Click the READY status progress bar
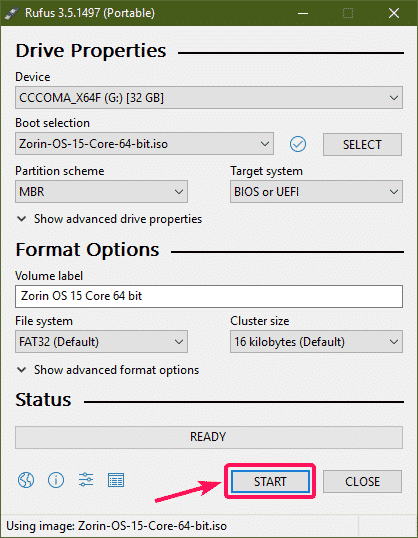This screenshot has width=418, height=538. click(x=209, y=437)
